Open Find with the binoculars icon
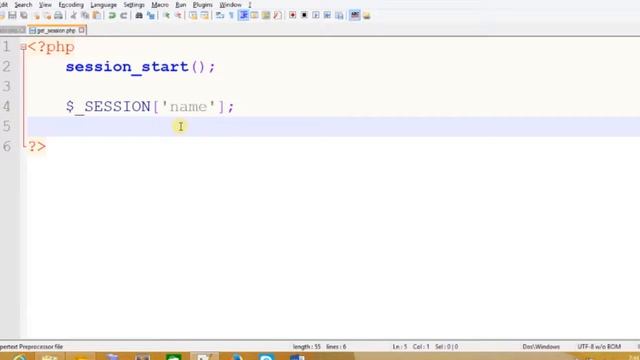This screenshot has width=640, height=360. [x=139, y=16]
